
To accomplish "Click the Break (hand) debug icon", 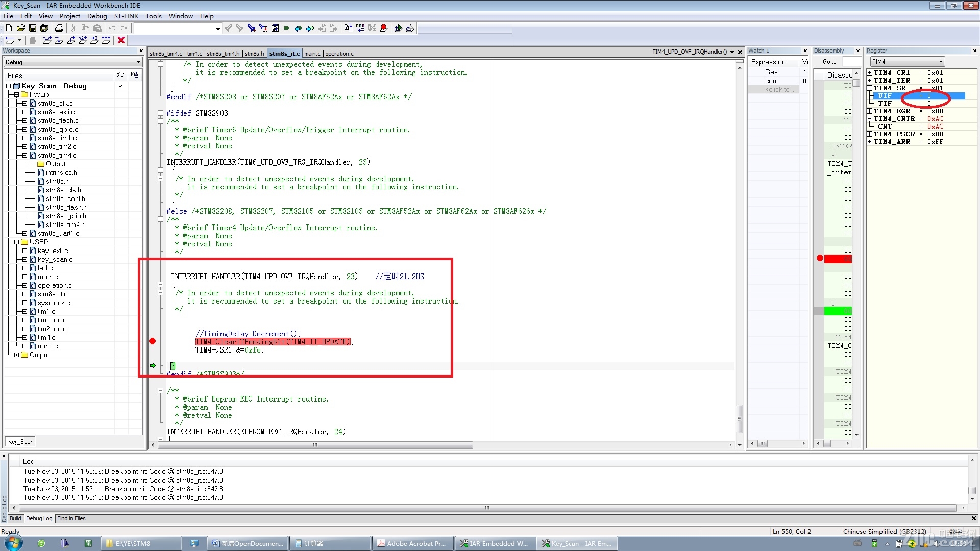I will (x=33, y=40).
